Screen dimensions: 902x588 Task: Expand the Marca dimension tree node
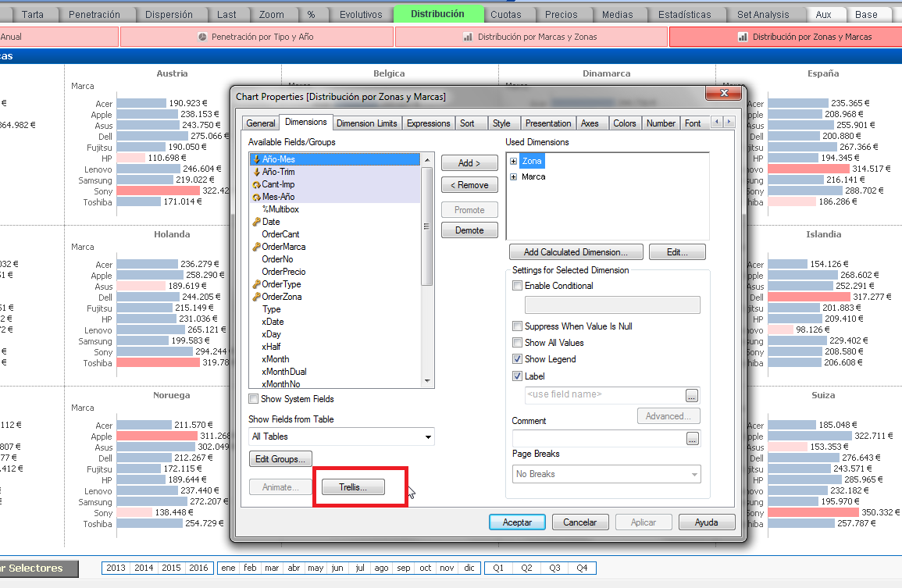click(x=513, y=177)
